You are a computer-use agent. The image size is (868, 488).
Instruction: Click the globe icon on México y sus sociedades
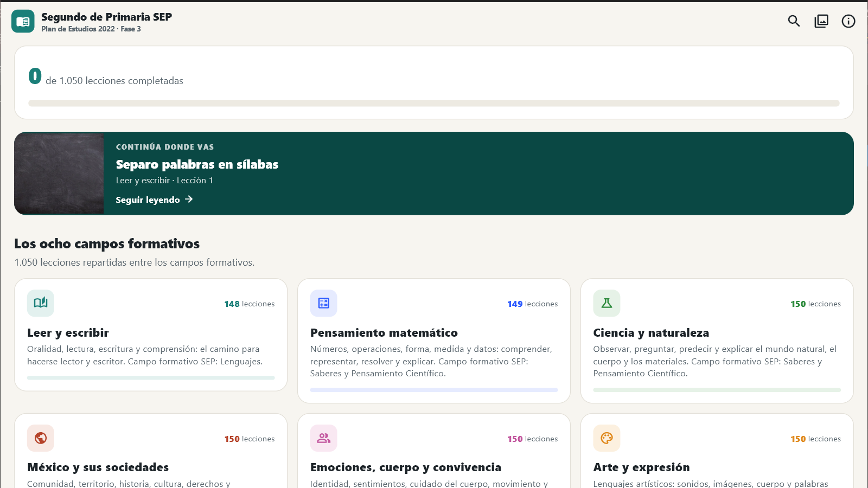[41, 438]
